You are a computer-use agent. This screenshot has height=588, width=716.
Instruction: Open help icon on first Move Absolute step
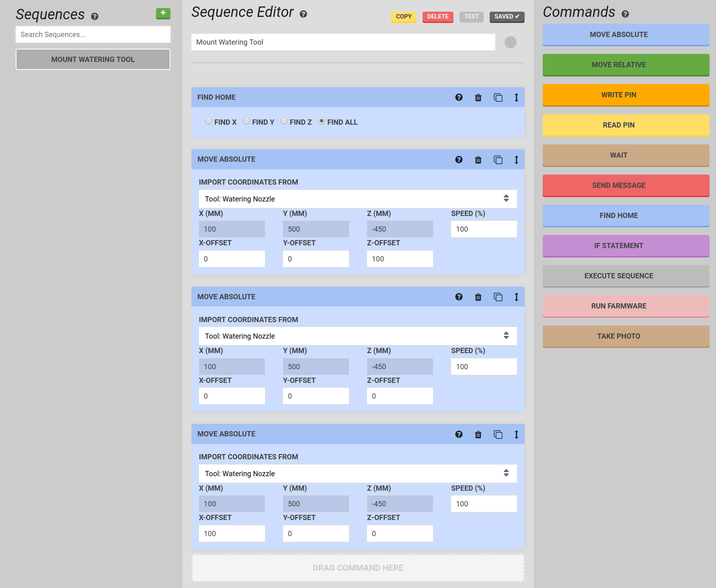(x=459, y=160)
